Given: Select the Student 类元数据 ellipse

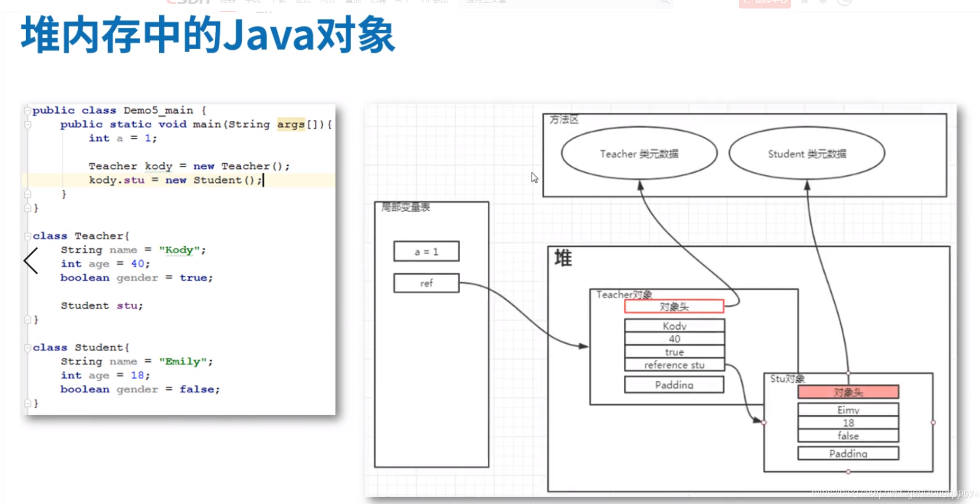Looking at the screenshot, I should point(807,154).
